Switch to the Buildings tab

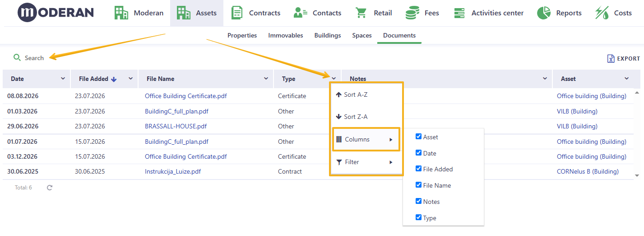(328, 35)
